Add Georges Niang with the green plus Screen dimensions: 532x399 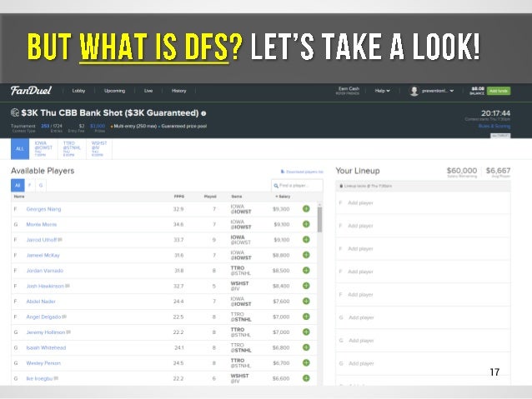(x=306, y=209)
